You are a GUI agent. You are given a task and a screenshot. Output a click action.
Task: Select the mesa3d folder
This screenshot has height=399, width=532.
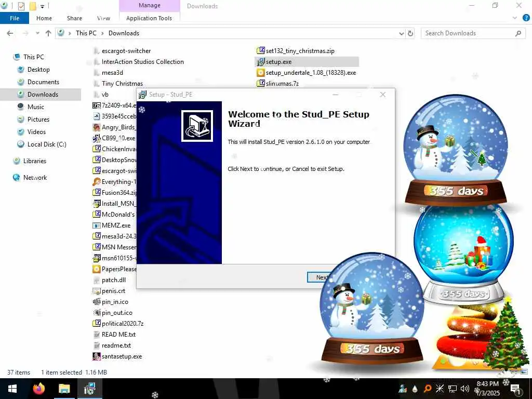(x=112, y=73)
